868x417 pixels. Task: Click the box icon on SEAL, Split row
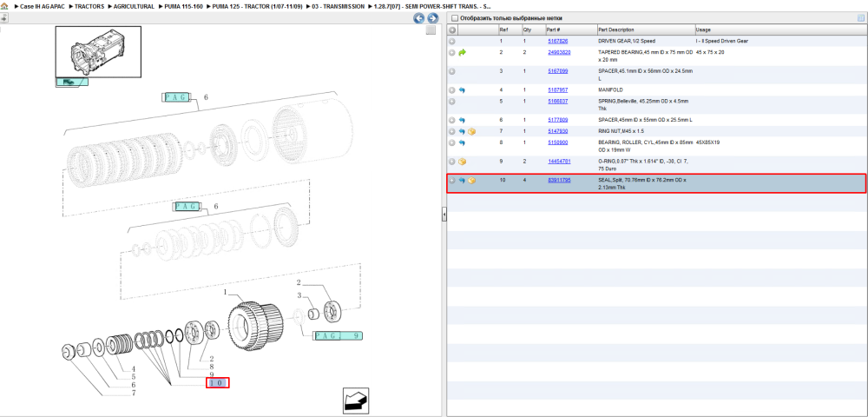[x=471, y=181]
